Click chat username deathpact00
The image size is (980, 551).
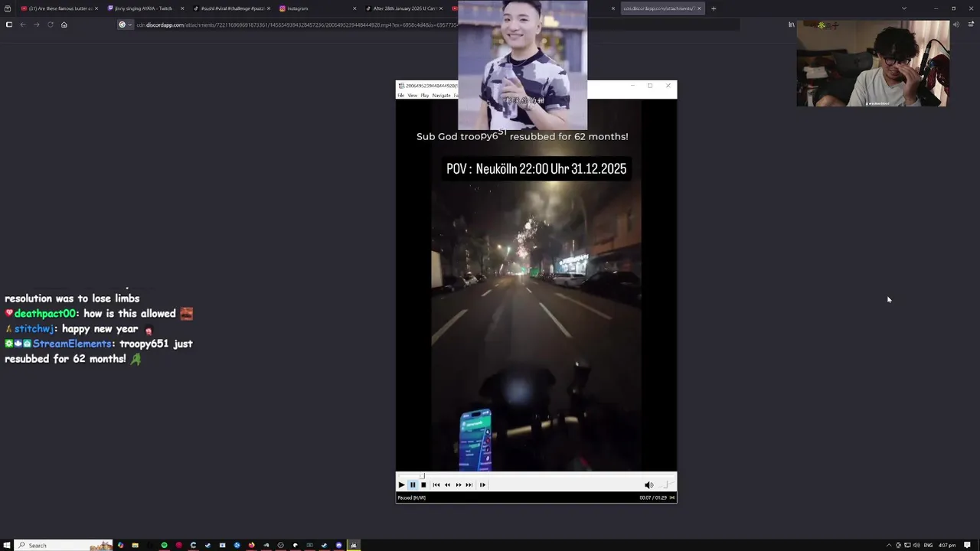(x=45, y=314)
